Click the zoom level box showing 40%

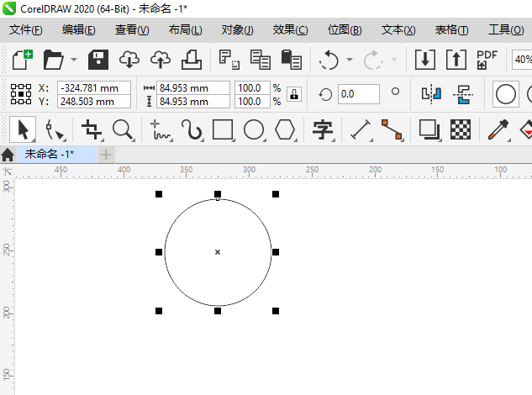522,60
